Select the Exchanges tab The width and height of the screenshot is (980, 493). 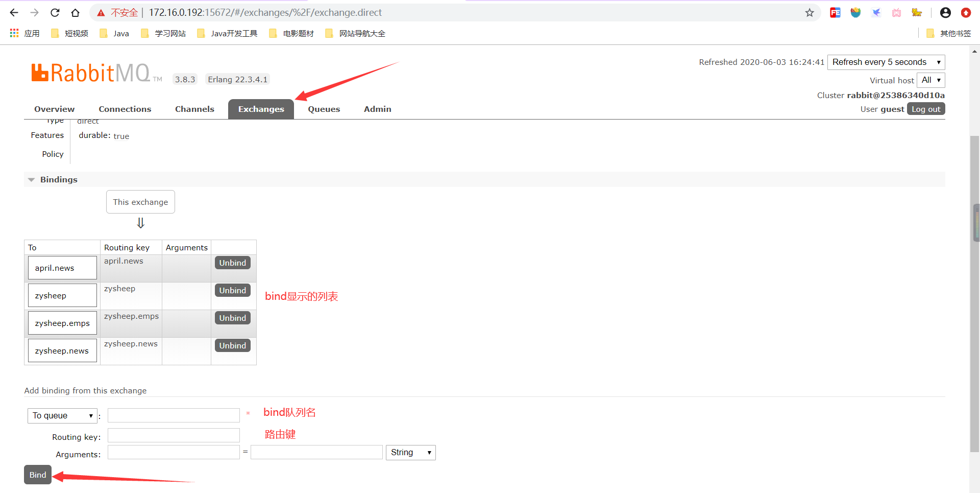pos(261,109)
